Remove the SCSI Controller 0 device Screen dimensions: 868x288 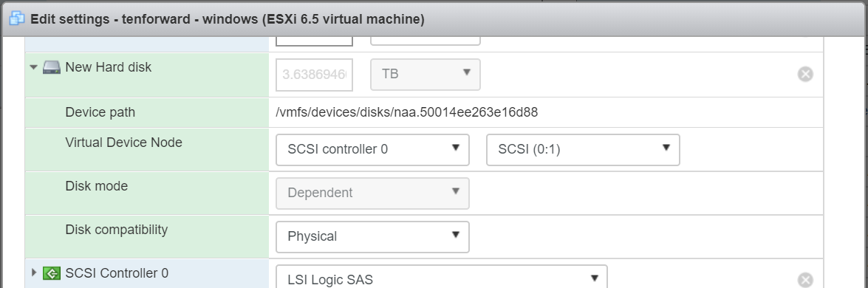pos(805,280)
